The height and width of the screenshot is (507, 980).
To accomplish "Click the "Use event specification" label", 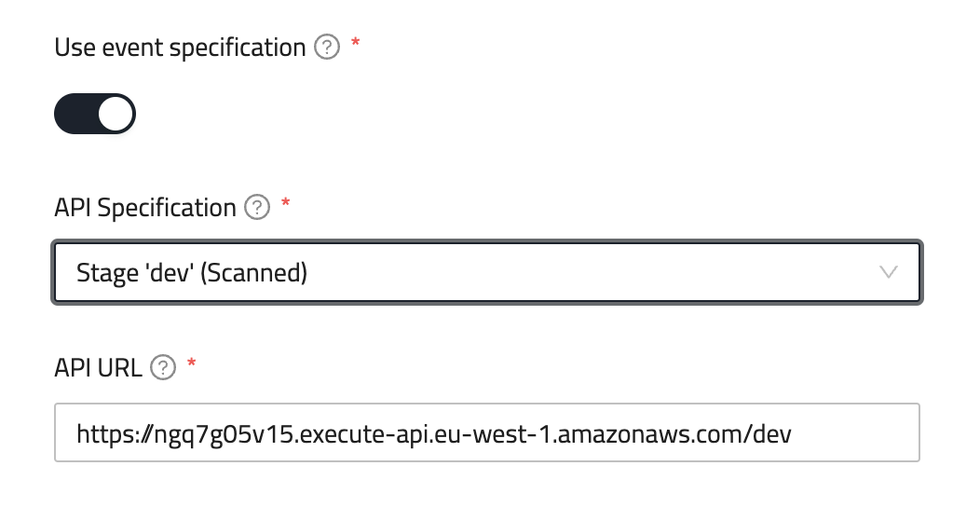I will 180,48.
